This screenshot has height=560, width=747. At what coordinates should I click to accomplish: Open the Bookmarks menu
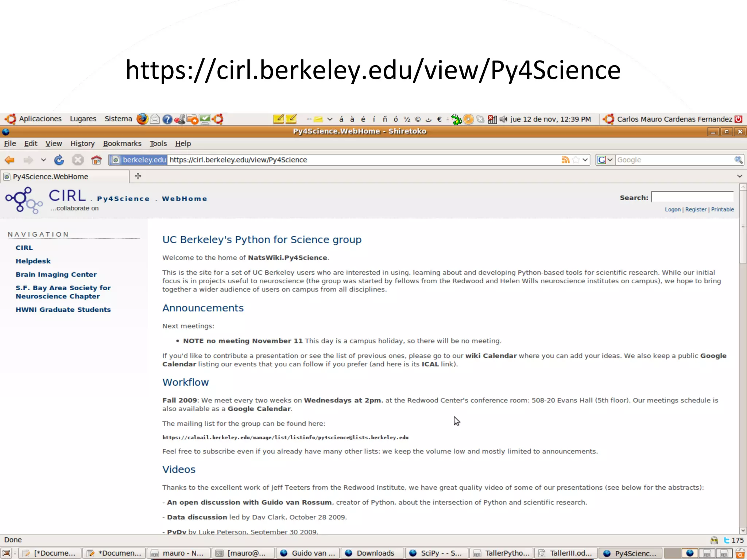[x=122, y=144]
